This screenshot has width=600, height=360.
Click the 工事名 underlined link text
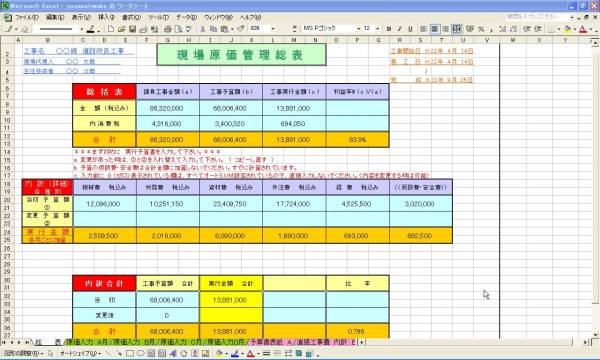(34, 51)
